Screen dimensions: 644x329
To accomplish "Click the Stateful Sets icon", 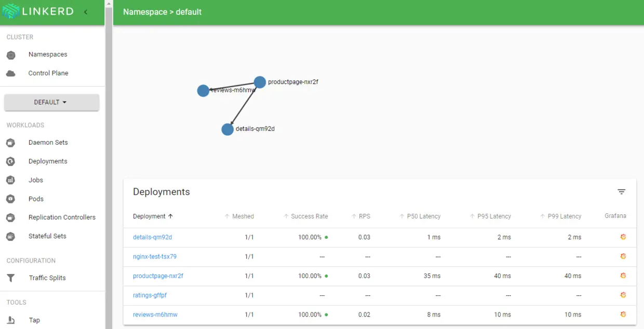I will [x=10, y=236].
